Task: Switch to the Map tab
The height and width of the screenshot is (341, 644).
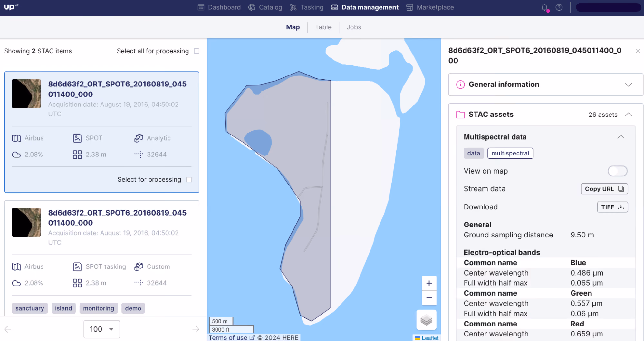Action: pyautogui.click(x=293, y=27)
